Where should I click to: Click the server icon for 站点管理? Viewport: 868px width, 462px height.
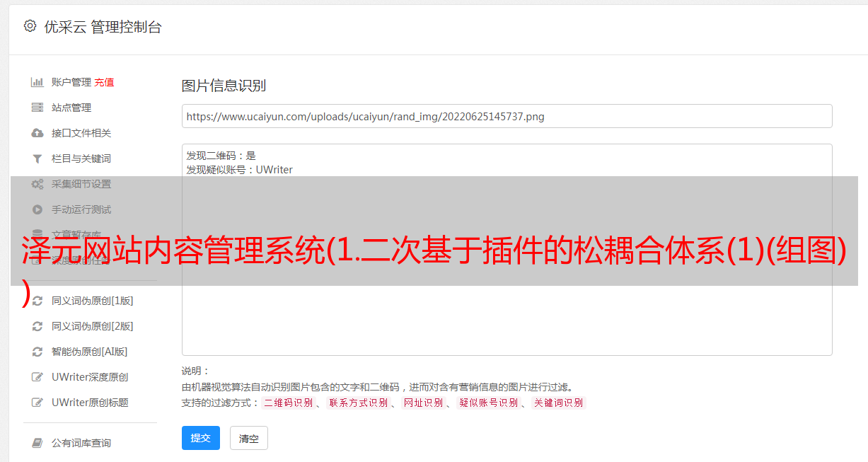[37, 108]
